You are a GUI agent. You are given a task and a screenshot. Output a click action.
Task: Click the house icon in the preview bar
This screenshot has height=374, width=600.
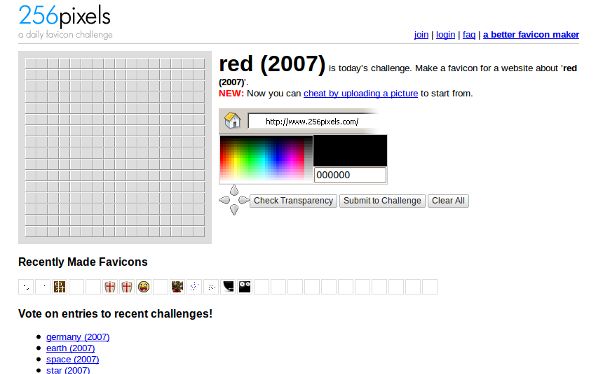(232, 121)
